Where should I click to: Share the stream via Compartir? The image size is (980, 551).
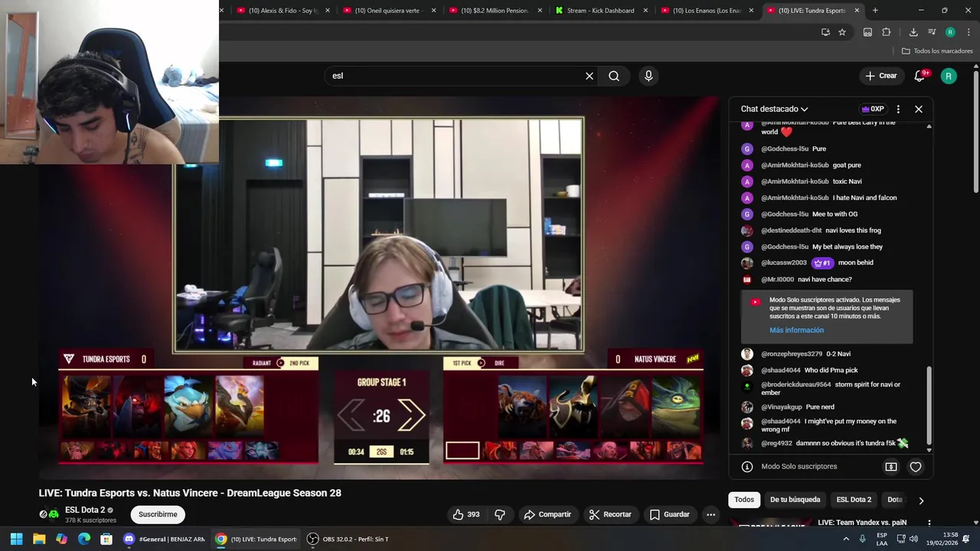pos(547,514)
